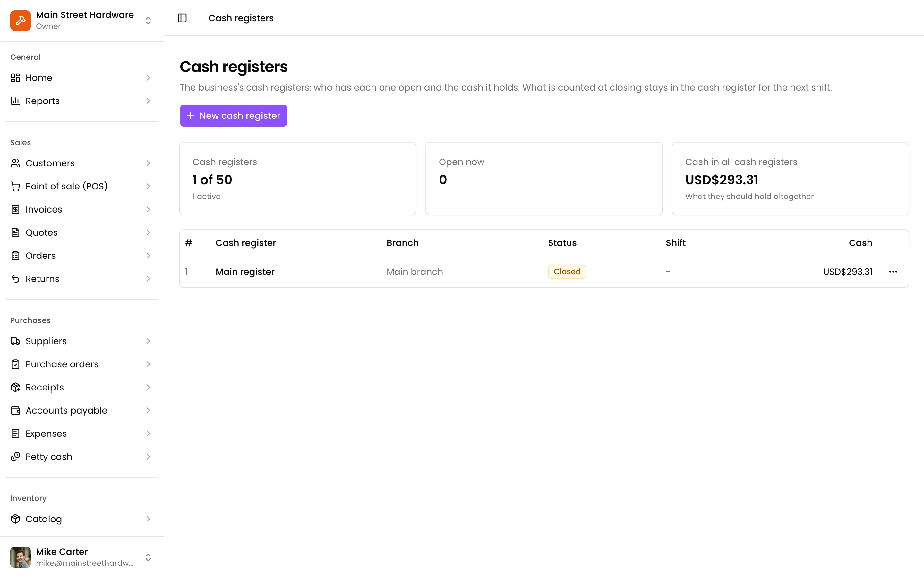The height and width of the screenshot is (578, 924).
Task: Open Customers in the sidebar
Action: [82, 163]
